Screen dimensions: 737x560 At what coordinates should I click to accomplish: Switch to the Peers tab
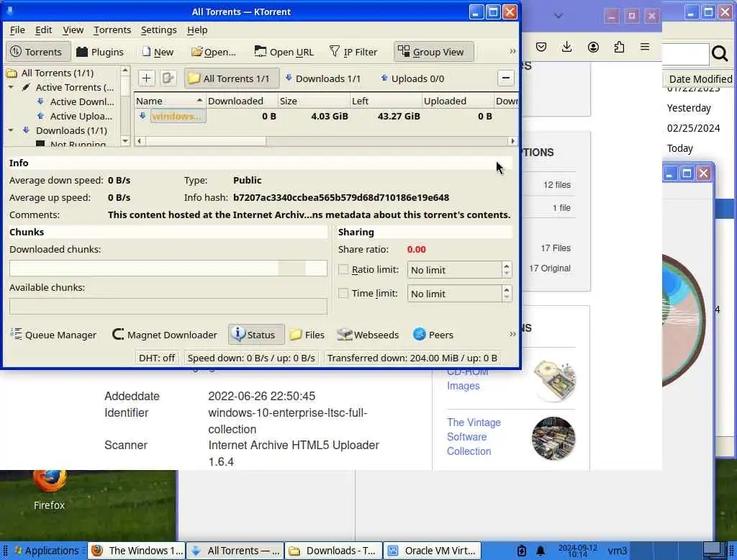[433, 334]
